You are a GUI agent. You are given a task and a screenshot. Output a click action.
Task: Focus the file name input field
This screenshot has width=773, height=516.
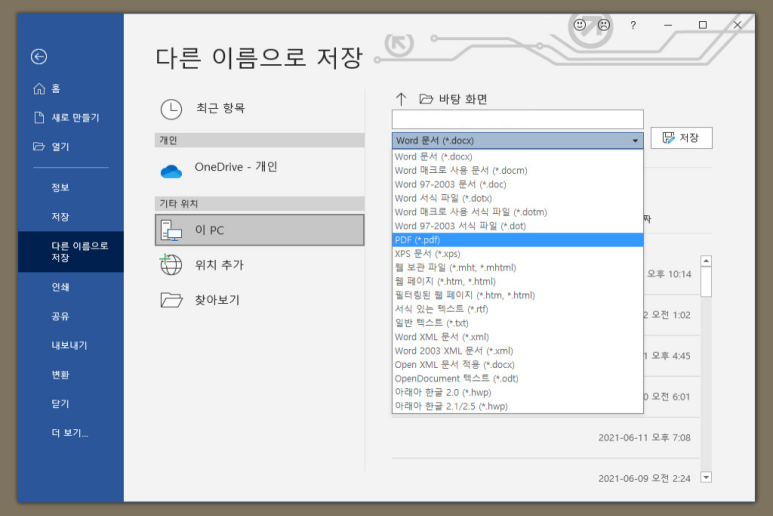point(518,119)
